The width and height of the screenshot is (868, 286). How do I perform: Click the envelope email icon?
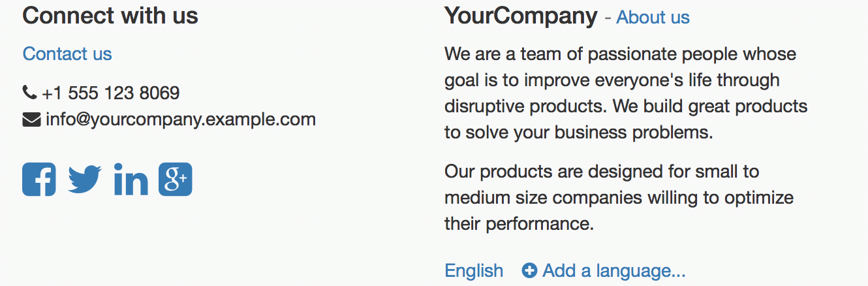pyautogui.click(x=31, y=119)
